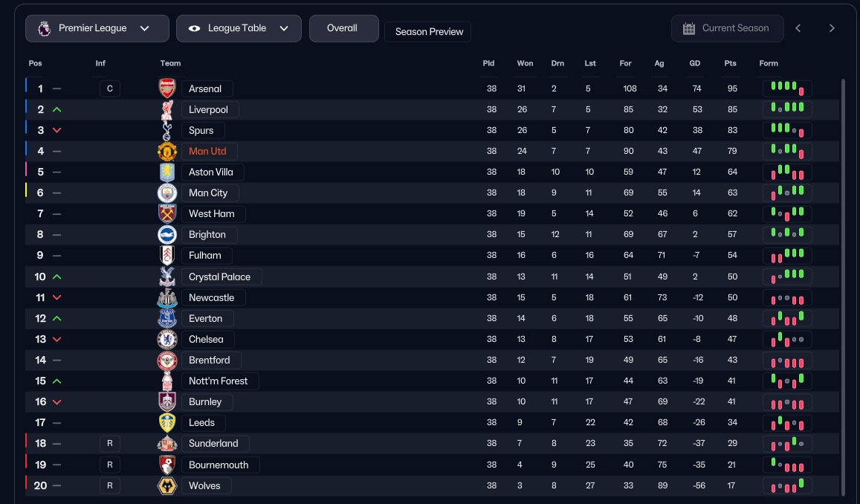Switch to the Overall tab
The width and height of the screenshot is (860, 504).
tap(343, 28)
